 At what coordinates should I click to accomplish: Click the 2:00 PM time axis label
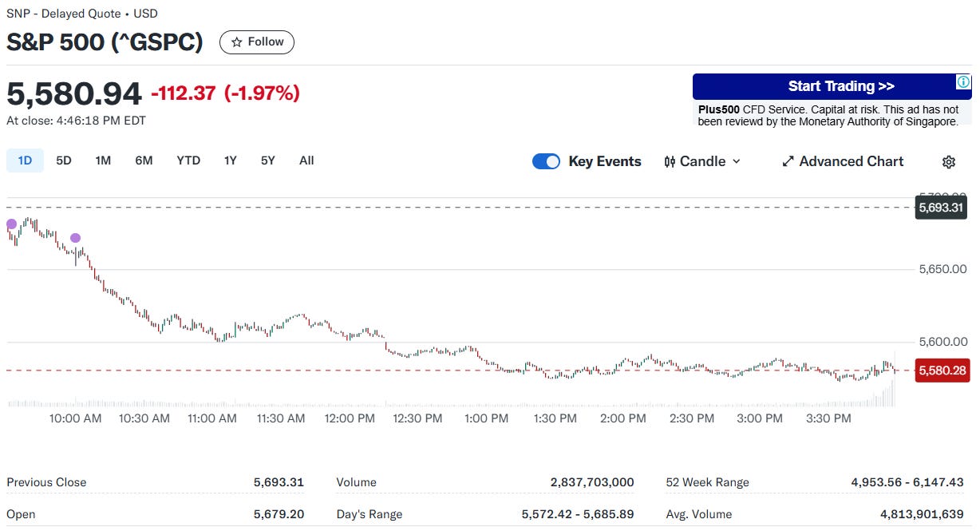pyautogui.click(x=623, y=418)
